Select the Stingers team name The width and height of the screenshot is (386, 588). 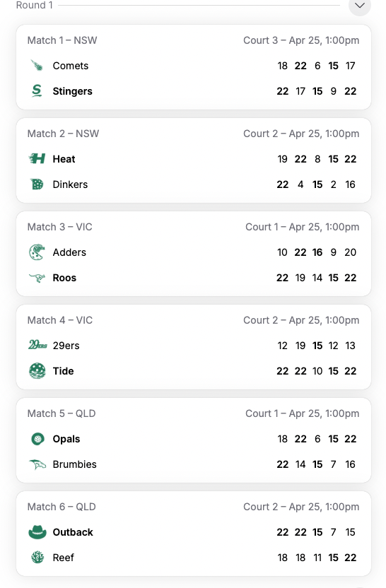(72, 91)
